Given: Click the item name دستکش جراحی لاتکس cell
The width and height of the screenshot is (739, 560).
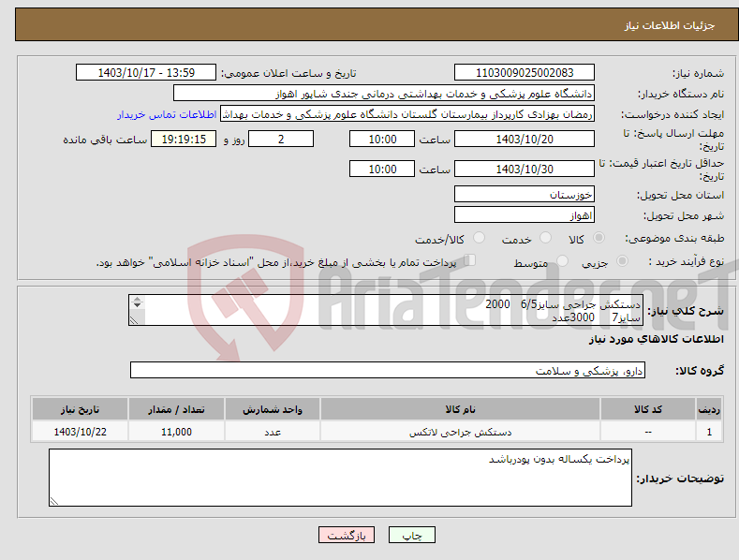Looking at the screenshot, I should (461, 432).
